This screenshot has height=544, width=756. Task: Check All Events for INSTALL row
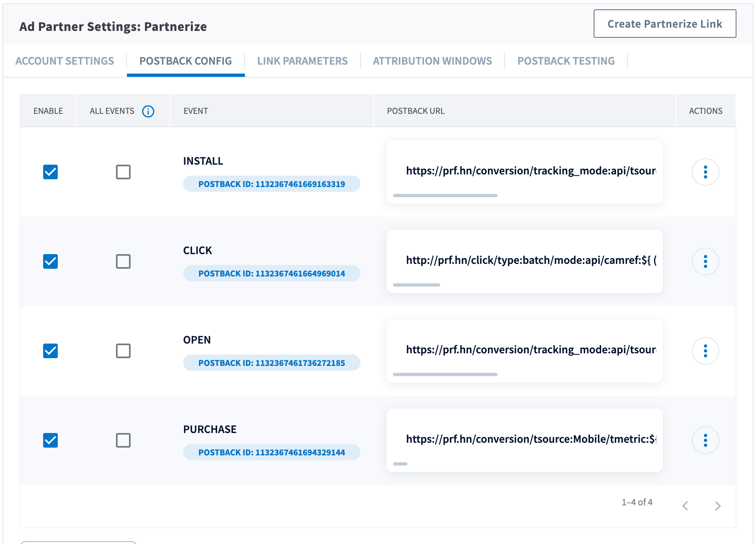pos(123,172)
